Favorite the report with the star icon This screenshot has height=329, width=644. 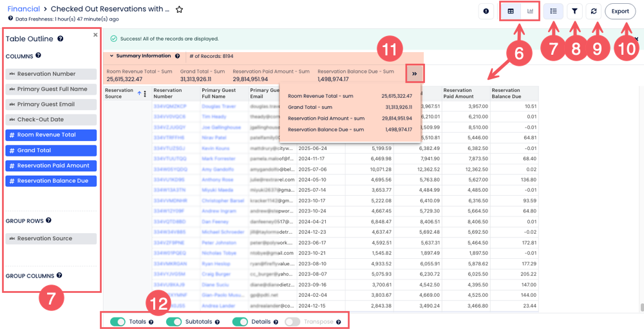(x=180, y=10)
